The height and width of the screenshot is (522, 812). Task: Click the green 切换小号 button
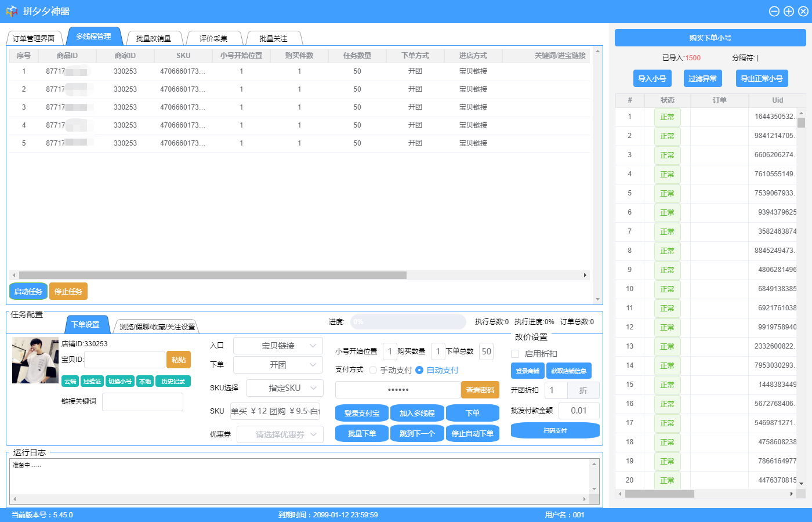tap(120, 381)
